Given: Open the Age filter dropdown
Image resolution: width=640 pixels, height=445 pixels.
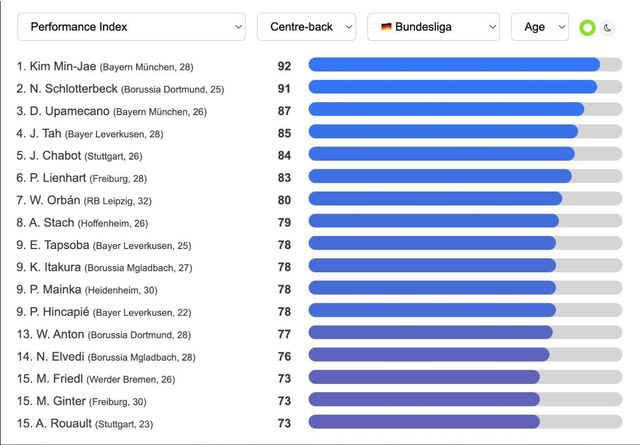Looking at the screenshot, I should pos(539,27).
